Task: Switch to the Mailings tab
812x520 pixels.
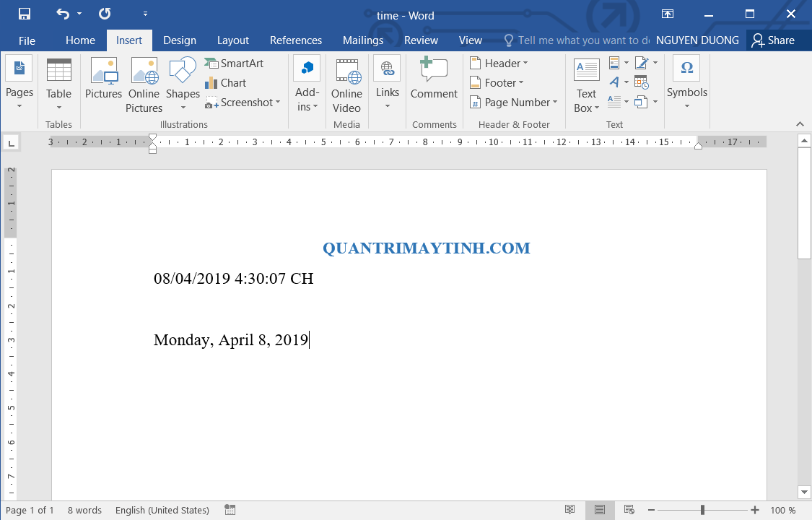Action: tap(363, 40)
